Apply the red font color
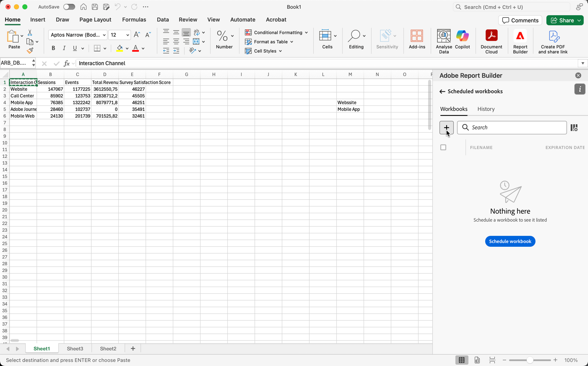 [x=135, y=48]
